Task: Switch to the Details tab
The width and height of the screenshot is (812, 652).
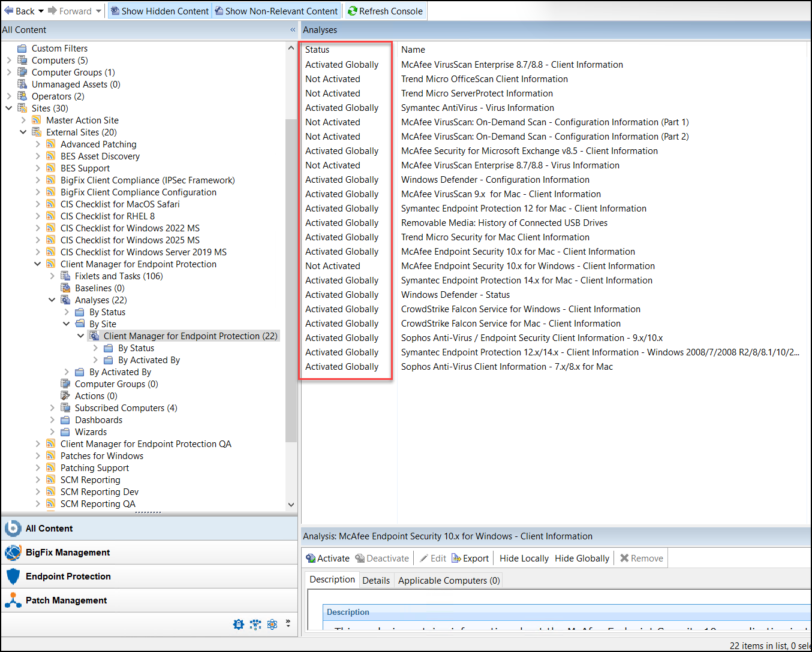Action: click(x=376, y=579)
